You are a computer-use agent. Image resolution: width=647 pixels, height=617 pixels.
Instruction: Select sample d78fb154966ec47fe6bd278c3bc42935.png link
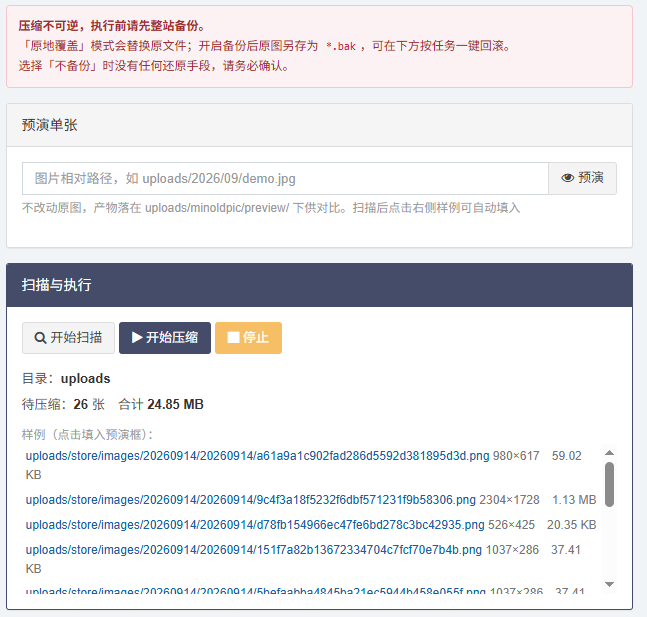click(x=255, y=525)
